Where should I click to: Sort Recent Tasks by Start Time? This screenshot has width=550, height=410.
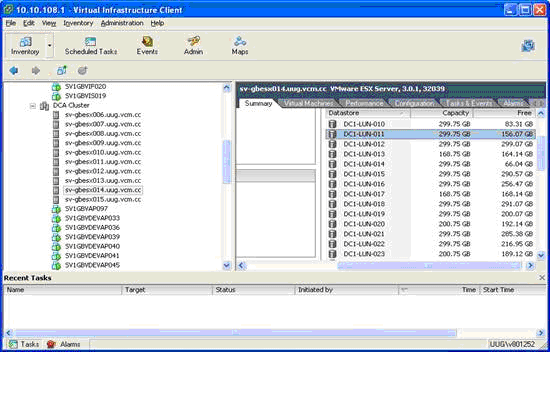point(513,290)
